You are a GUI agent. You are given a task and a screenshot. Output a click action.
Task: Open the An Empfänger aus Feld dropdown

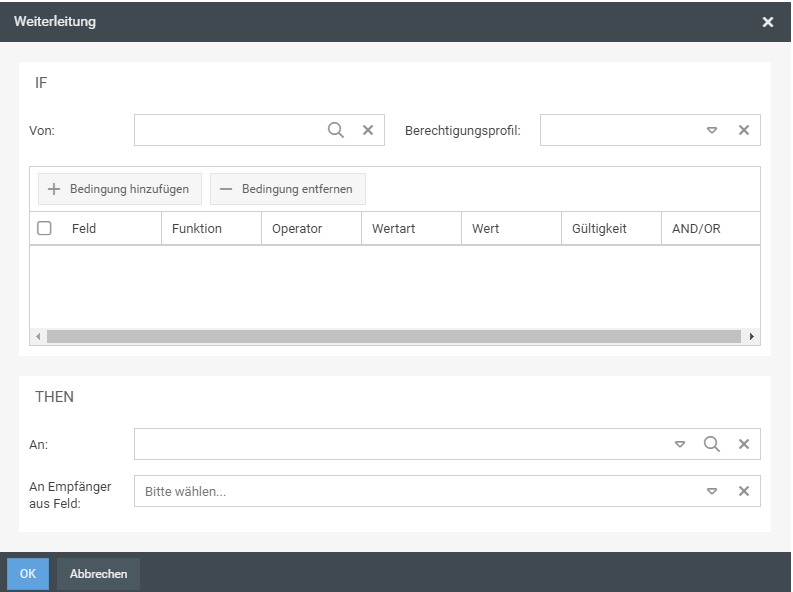click(712, 491)
